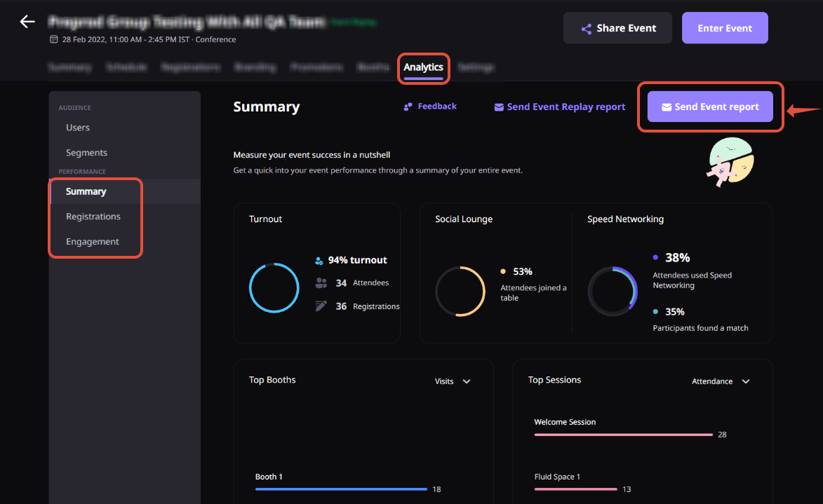Click the calendar icon next to the event date
This screenshot has height=504, width=823.
pyautogui.click(x=53, y=39)
